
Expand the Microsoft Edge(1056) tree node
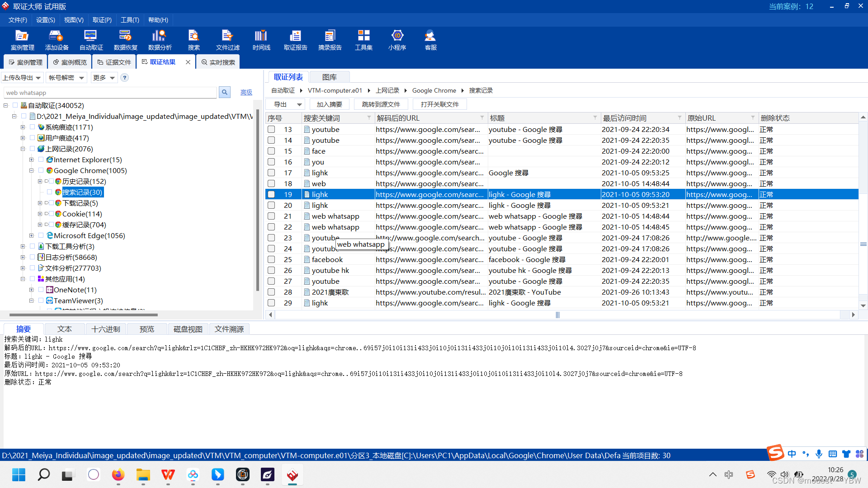[x=31, y=235]
